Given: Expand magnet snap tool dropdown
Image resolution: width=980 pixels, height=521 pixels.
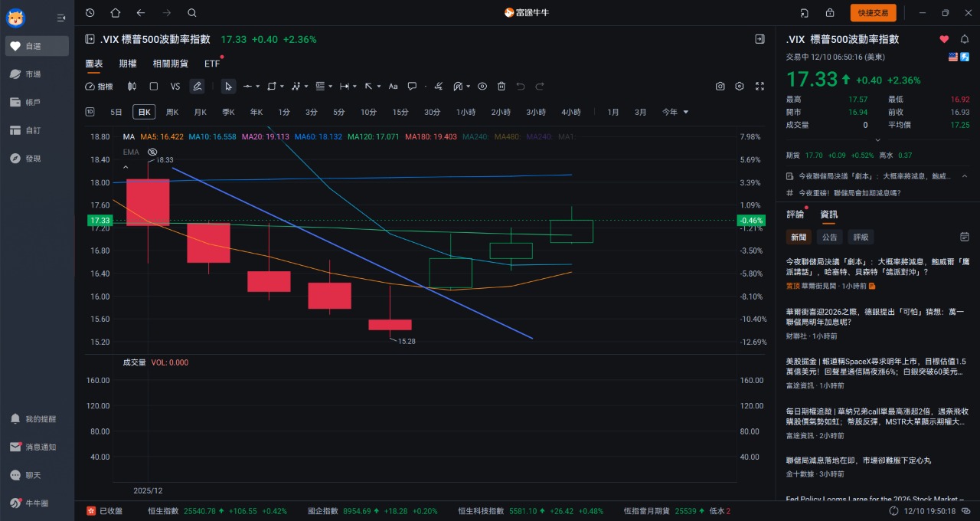Looking at the screenshot, I should click(x=468, y=87).
